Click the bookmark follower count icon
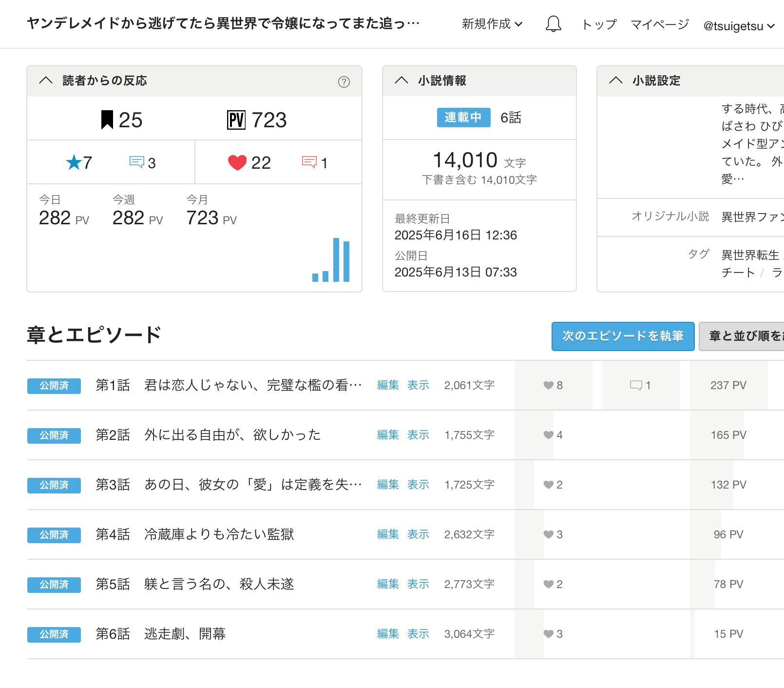 tap(107, 120)
